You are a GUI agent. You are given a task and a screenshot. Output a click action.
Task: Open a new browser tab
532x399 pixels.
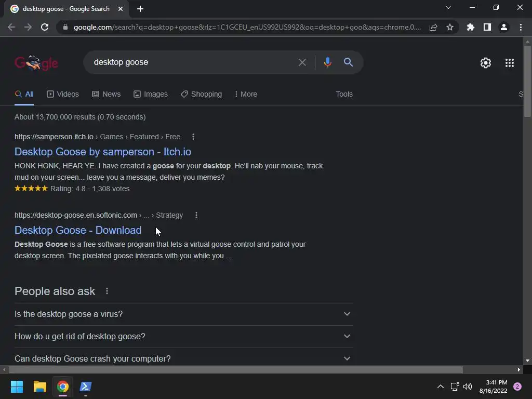pos(140,9)
